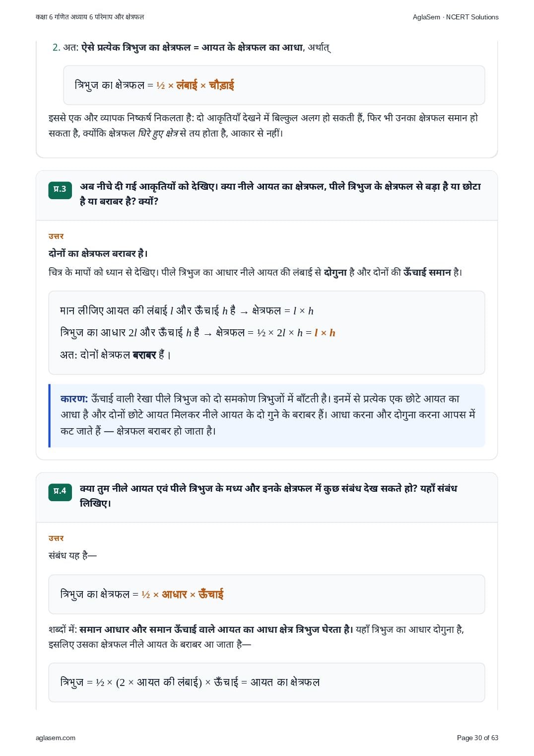Click the list item numbered 2 at the top
This screenshot has width=534, height=756.
point(191,48)
